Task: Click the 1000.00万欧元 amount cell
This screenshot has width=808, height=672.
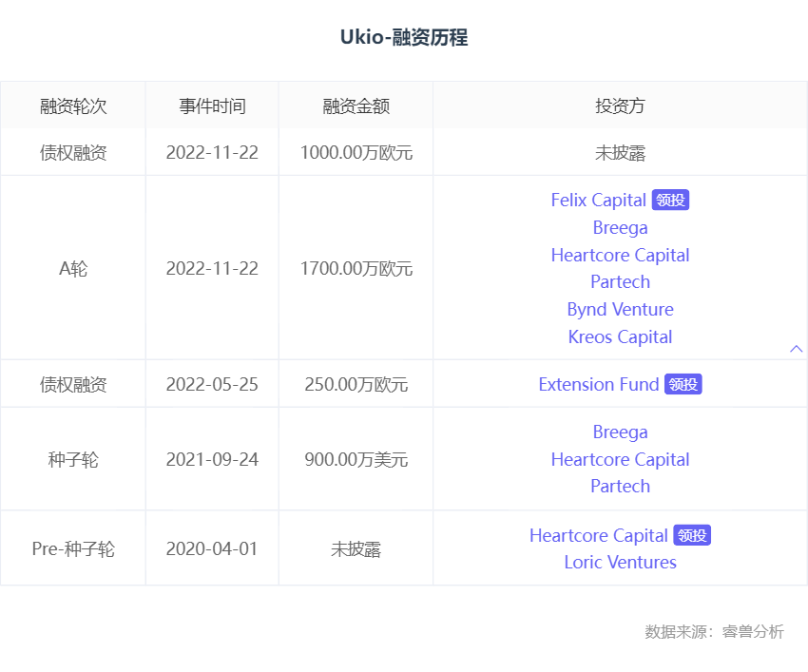Action: click(356, 152)
